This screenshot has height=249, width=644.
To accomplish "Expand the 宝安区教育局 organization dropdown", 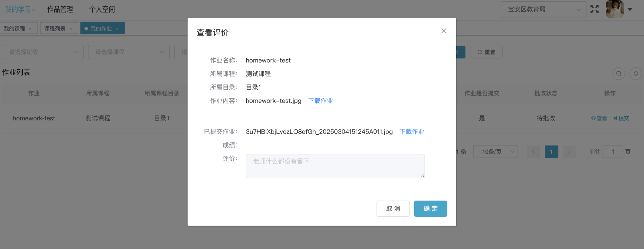I will (x=544, y=9).
